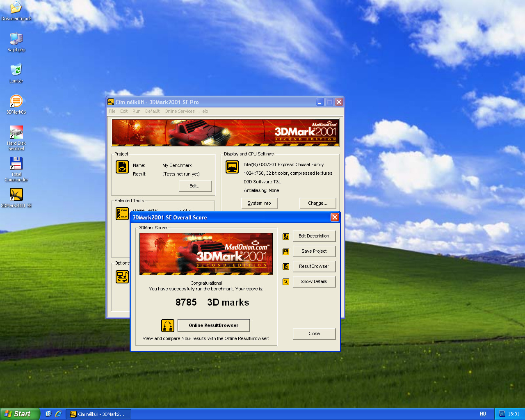
Task: Click the Edit Description button
Action: [314, 236]
